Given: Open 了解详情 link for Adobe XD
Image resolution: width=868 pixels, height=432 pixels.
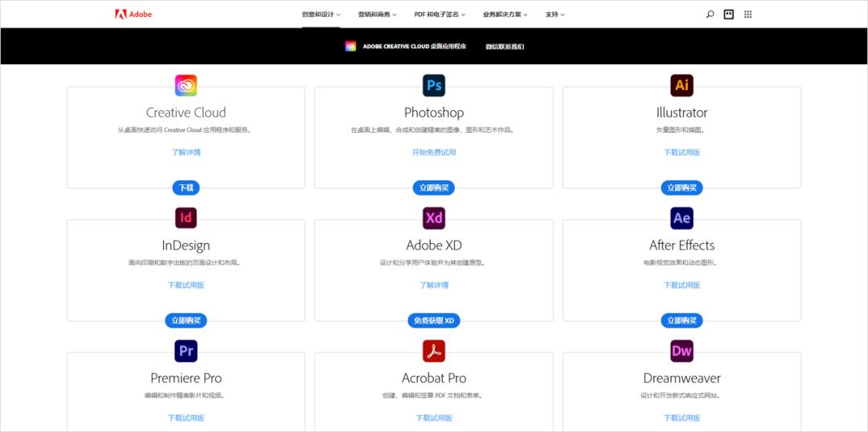Looking at the screenshot, I should point(434,286).
